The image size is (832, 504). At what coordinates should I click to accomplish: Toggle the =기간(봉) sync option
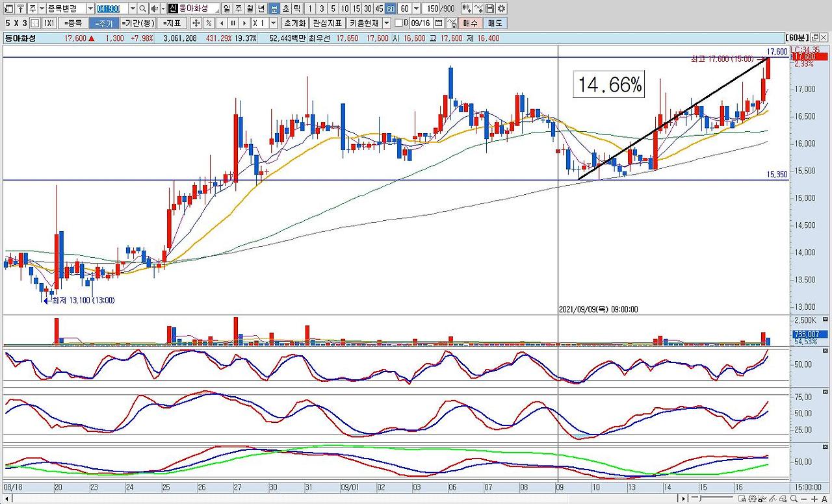click(x=138, y=23)
